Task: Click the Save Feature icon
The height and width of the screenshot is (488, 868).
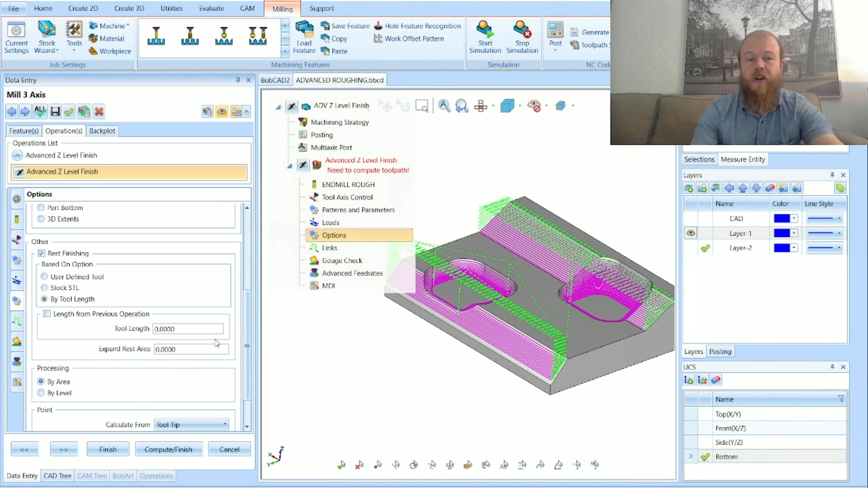Action: pos(325,26)
